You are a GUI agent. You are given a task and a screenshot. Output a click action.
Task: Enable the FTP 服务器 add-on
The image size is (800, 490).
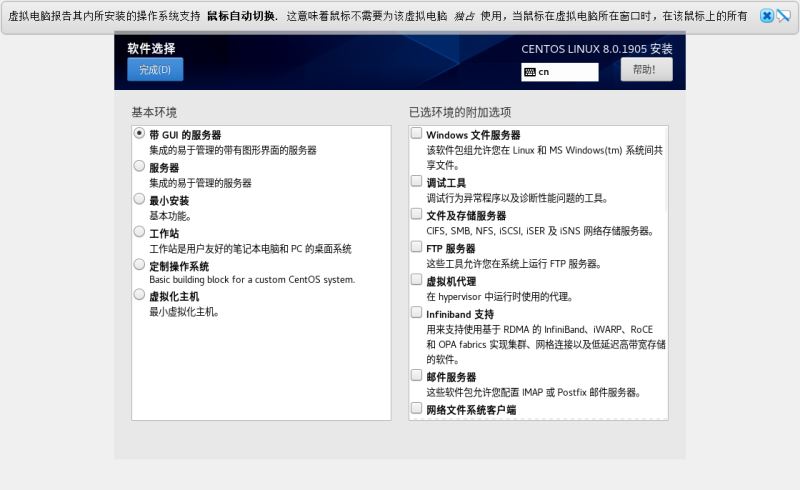tap(416, 247)
